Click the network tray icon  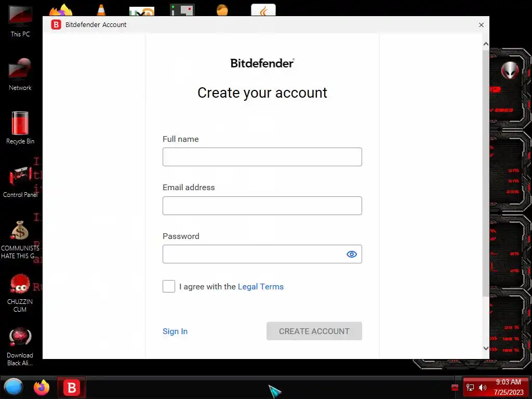pyautogui.click(x=470, y=388)
